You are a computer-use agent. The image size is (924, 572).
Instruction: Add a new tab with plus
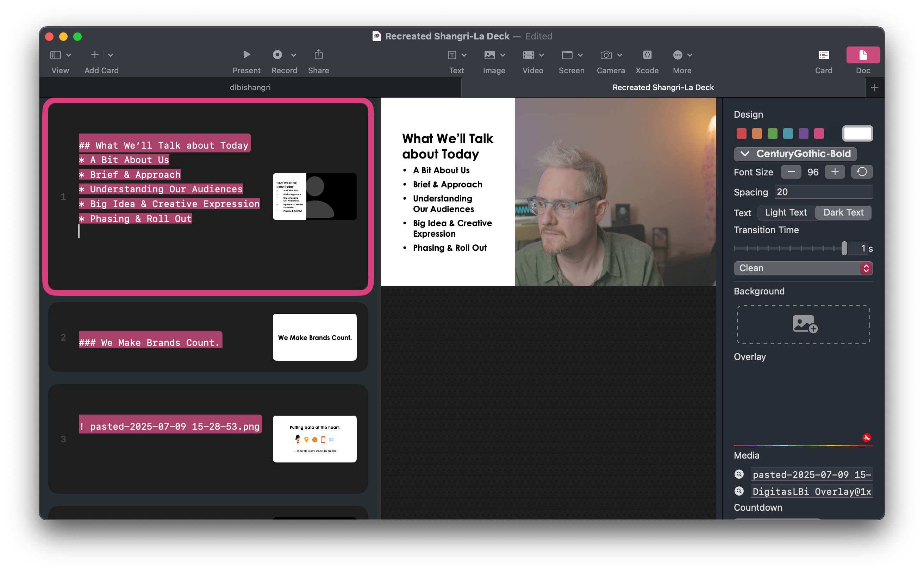874,88
